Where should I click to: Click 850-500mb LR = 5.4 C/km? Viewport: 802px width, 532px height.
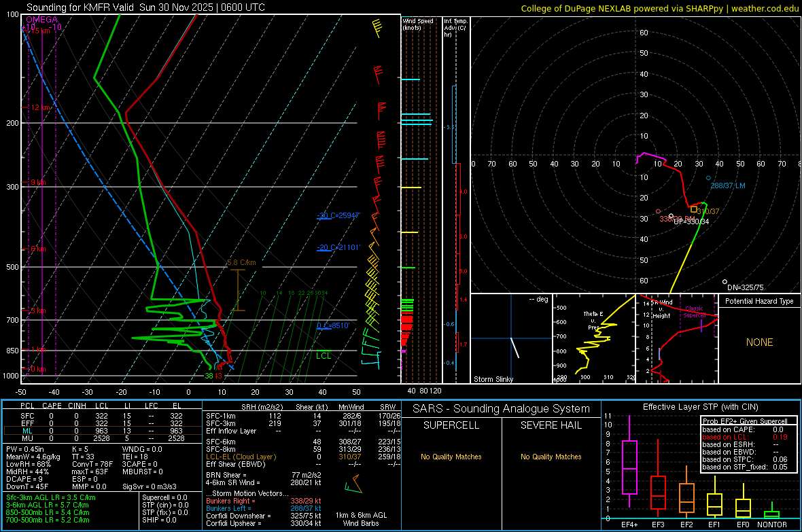click(48, 512)
